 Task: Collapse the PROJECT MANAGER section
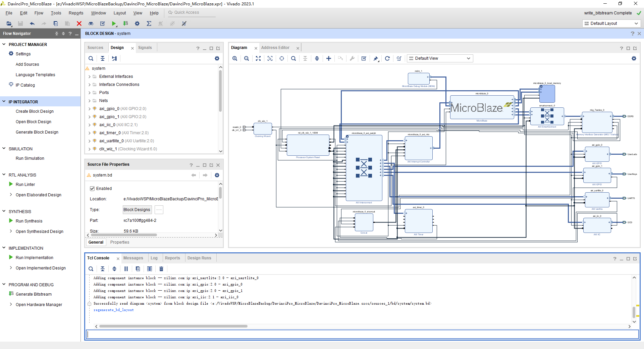tap(4, 44)
